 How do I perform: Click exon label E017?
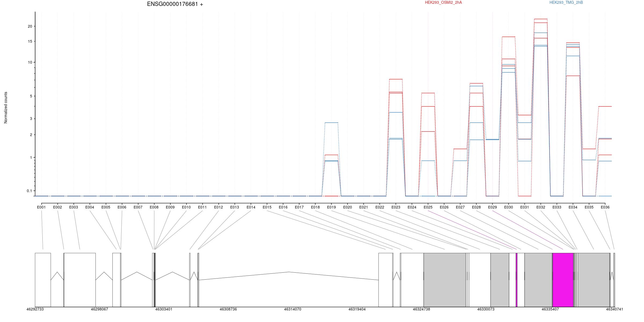point(299,207)
